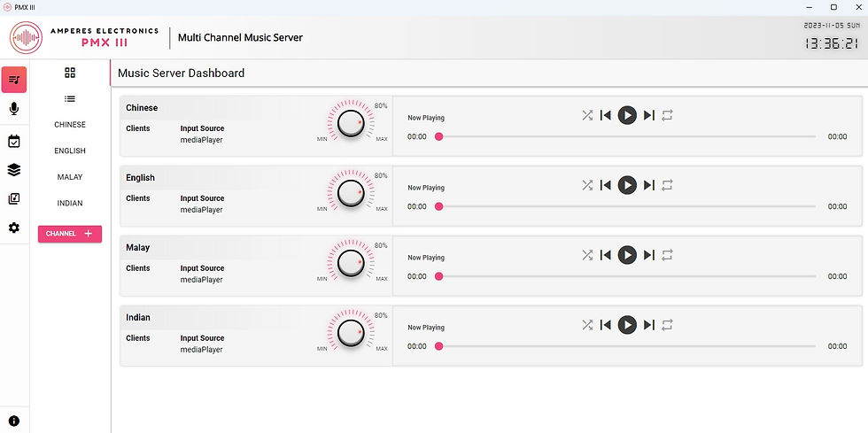
Task: Click the CHANNEL + add button
Action: coord(70,234)
